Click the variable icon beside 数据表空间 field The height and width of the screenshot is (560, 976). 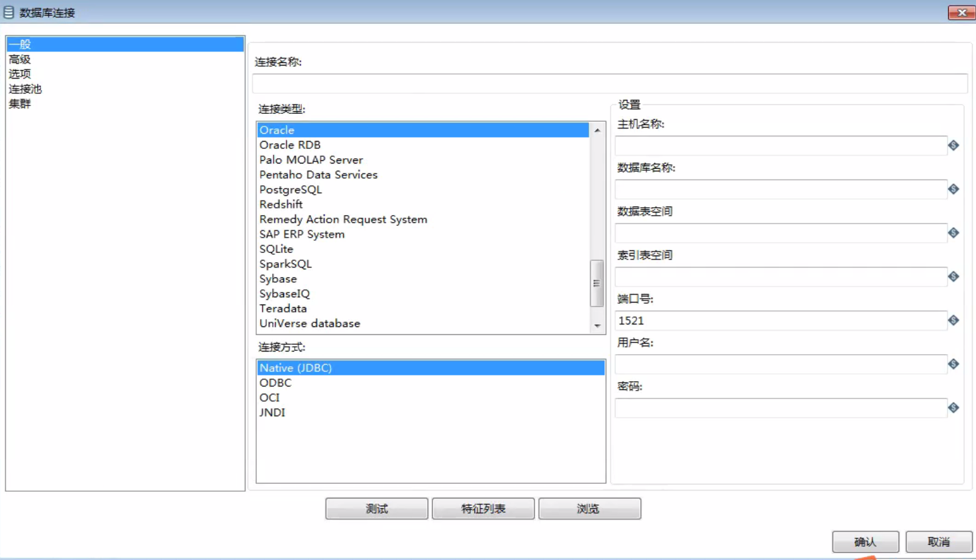point(953,233)
